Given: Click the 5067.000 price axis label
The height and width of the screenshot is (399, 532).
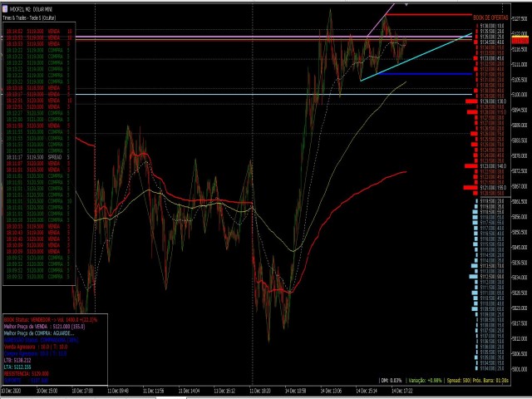Looking at the screenshot, I should 520,186.
